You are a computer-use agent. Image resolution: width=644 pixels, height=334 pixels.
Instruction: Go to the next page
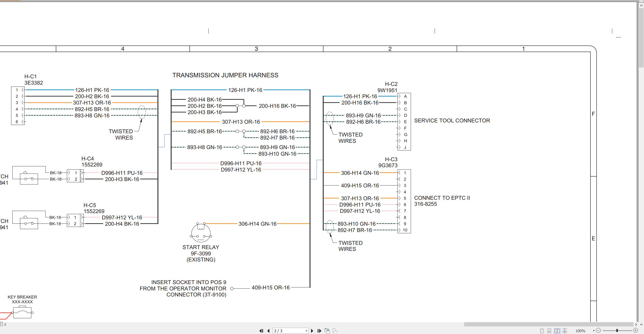coord(312,331)
